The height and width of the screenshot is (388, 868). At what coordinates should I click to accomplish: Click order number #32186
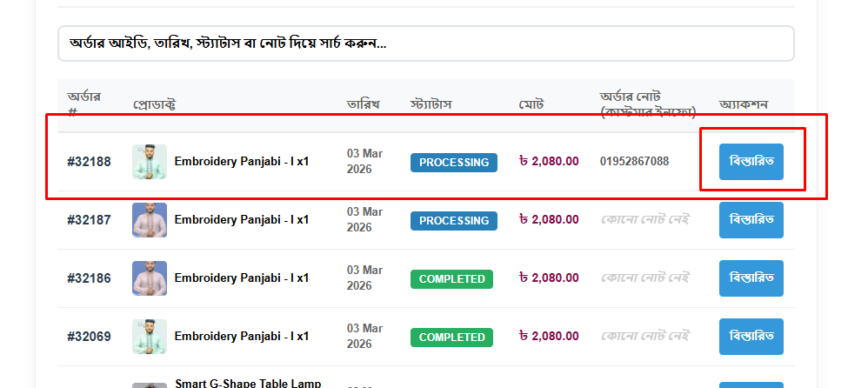(89, 278)
